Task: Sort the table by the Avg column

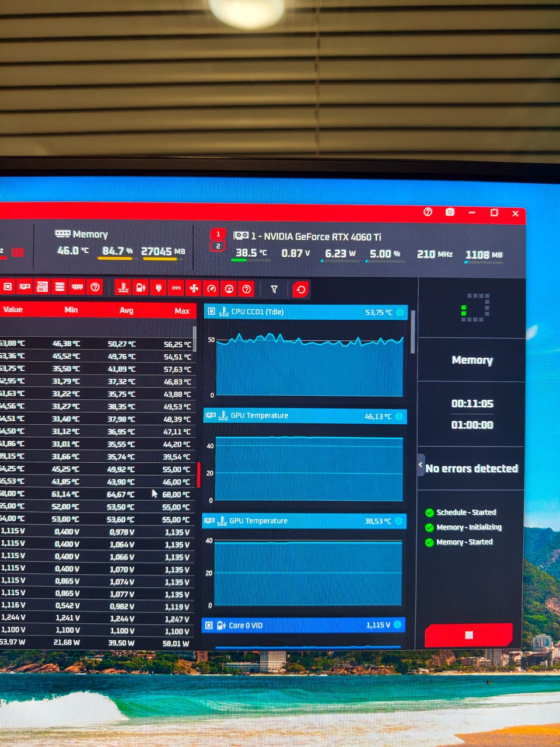Action: (x=127, y=310)
